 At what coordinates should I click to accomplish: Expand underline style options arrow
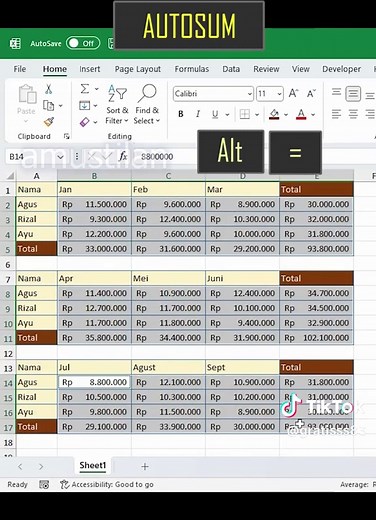[227, 115]
